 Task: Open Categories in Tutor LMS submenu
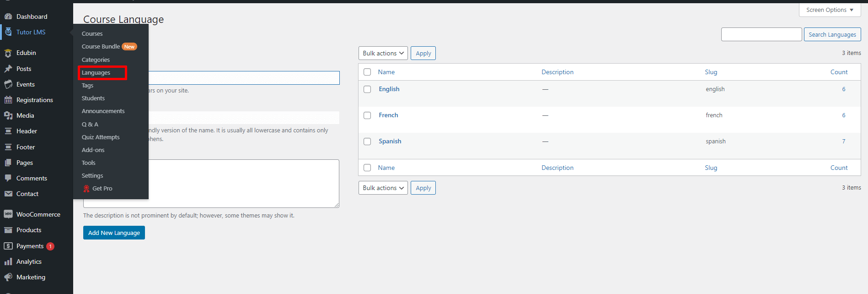96,60
